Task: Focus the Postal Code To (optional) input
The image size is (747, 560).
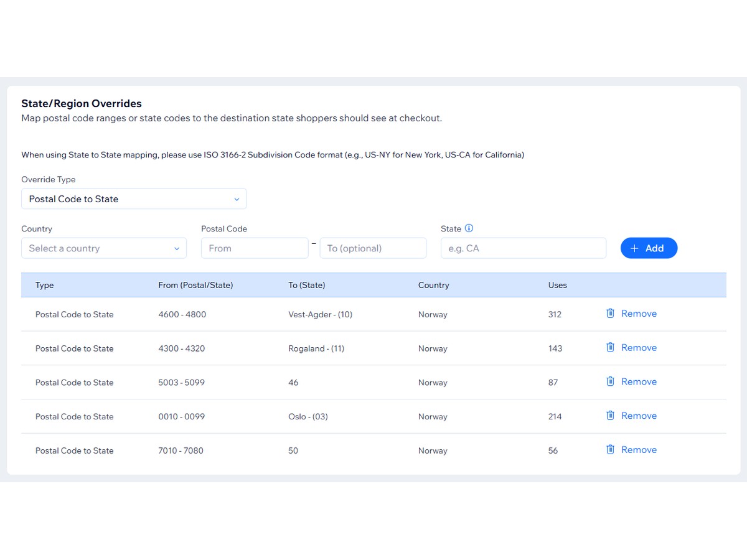Action: point(373,248)
